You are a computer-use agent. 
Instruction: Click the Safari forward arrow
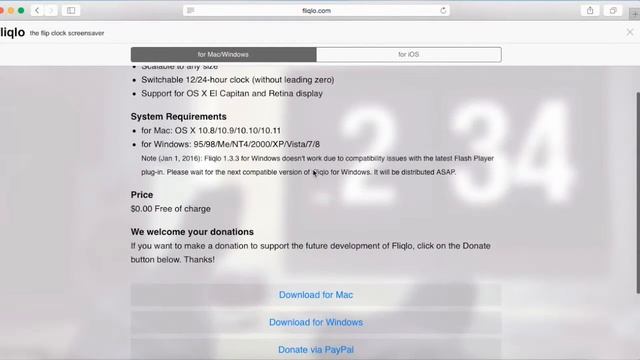pos(51,11)
